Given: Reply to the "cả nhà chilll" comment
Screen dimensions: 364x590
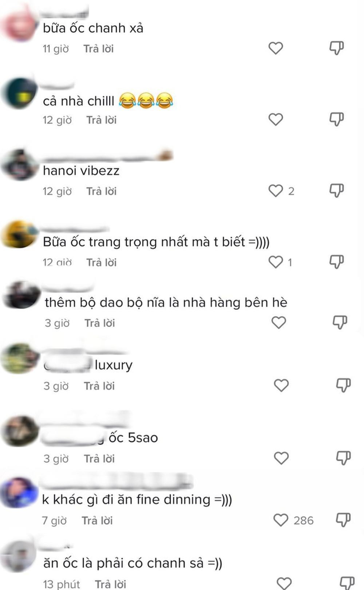Looking at the screenshot, I should pyautogui.click(x=102, y=120).
